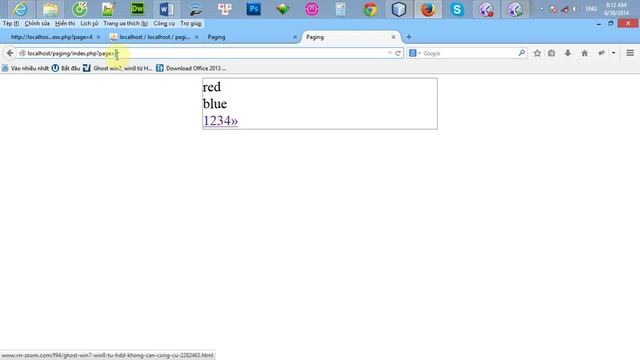Open the Downloads arrow icon
Image resolution: width=640 pixels, height=360 pixels.
pyautogui.click(x=568, y=53)
